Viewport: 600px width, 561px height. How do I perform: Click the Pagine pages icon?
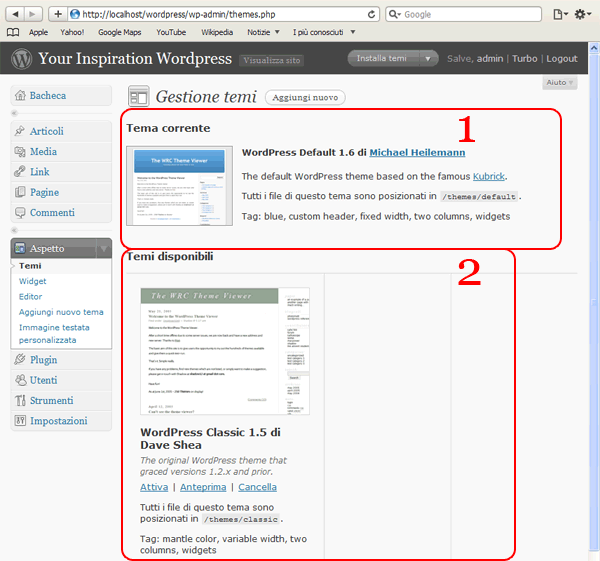point(20,192)
